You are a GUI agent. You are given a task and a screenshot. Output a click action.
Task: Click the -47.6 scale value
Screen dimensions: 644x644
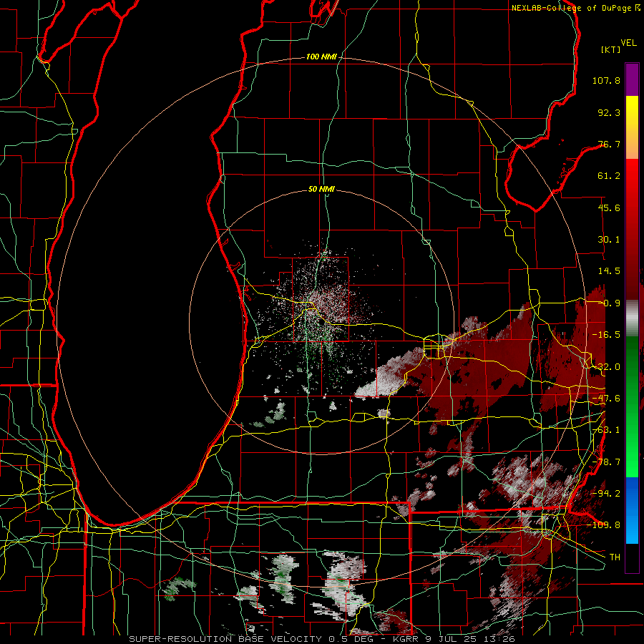coord(606,399)
